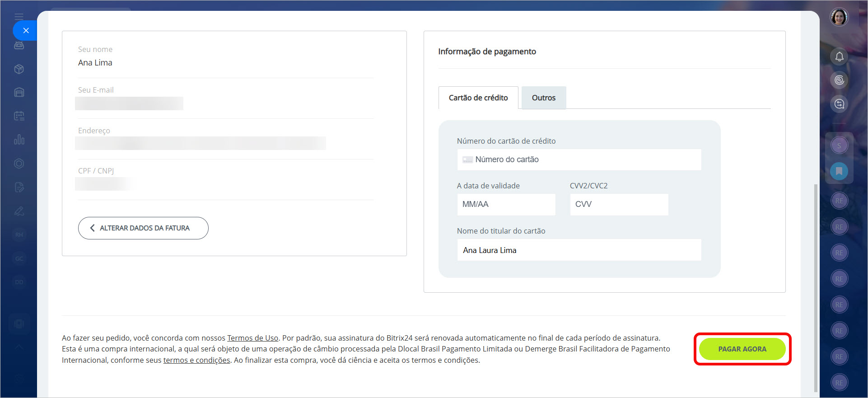The height and width of the screenshot is (398, 868).
Task: Focus the CVV field
Action: pyautogui.click(x=619, y=204)
